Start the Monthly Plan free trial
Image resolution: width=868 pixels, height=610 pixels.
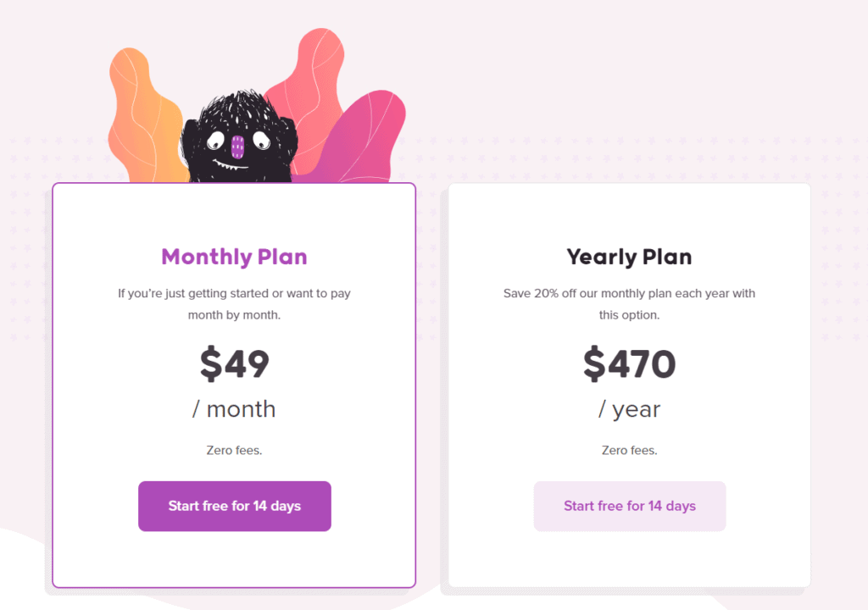[234, 506]
